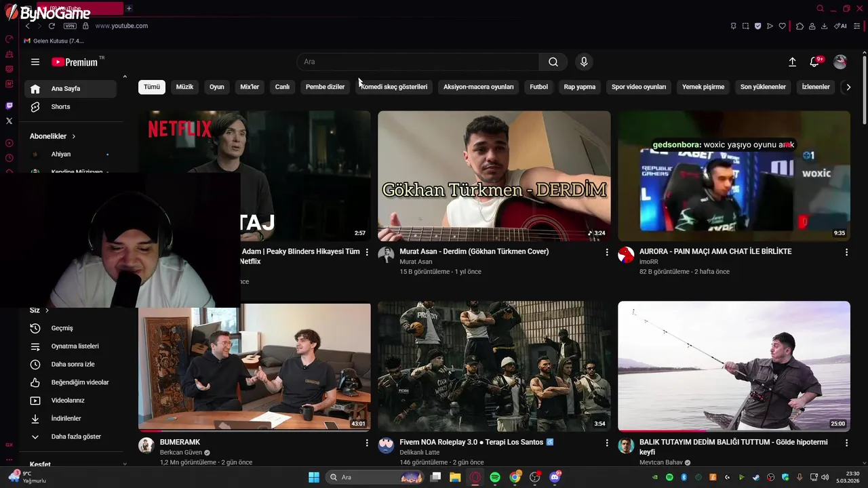Click the heart bookmark icon in toolbar
Image resolution: width=868 pixels, height=488 pixels.
point(782,26)
